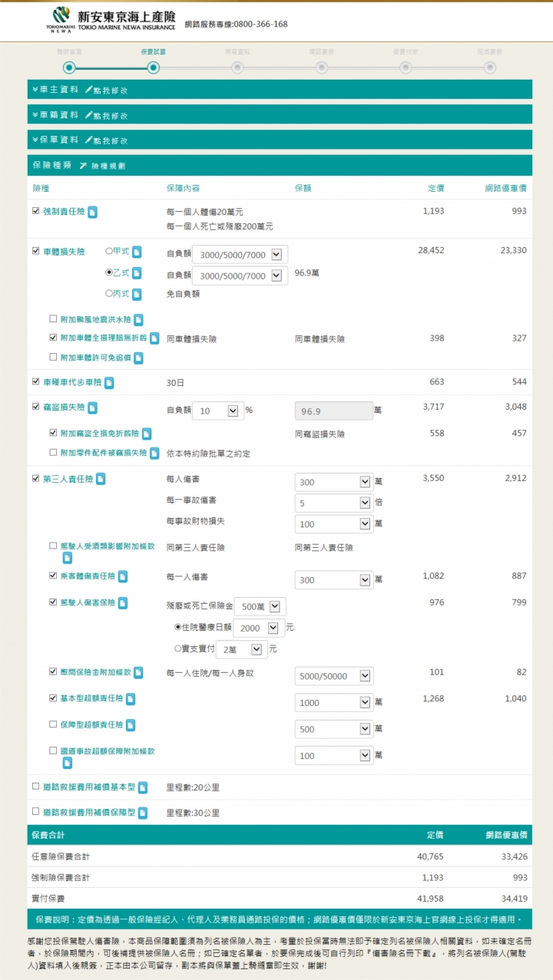
Task: Enable 保障型超額責任險 checkbox
Action: [53, 724]
